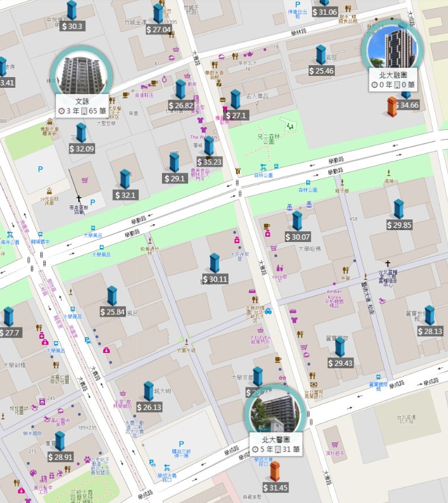The width and height of the screenshot is (448, 503).
Task: Click the 大學京都 building label
Action: (242, 377)
